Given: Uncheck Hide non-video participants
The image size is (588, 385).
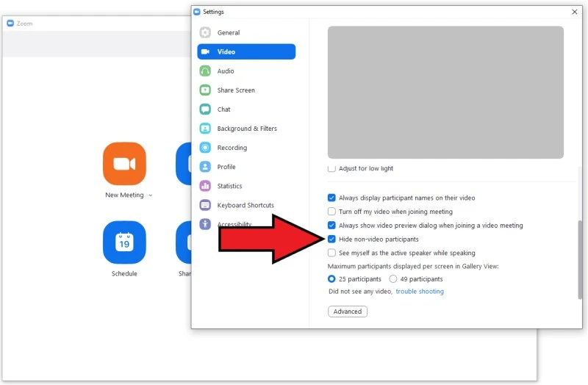Looking at the screenshot, I should pyautogui.click(x=332, y=240).
